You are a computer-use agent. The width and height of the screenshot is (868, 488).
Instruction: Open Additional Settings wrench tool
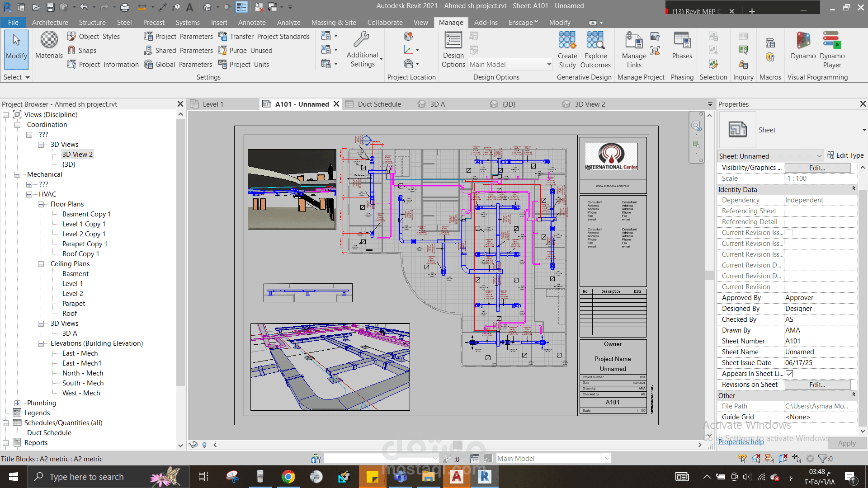pos(363,49)
